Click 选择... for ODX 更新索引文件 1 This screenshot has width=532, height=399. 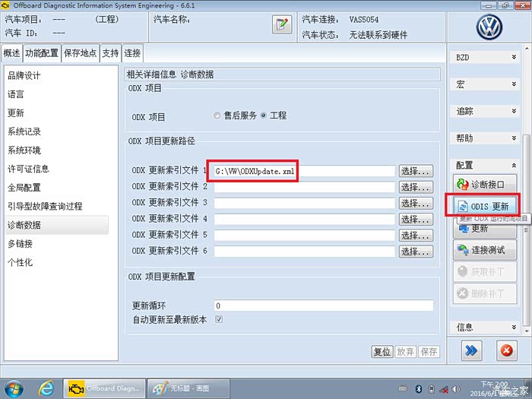pos(416,171)
